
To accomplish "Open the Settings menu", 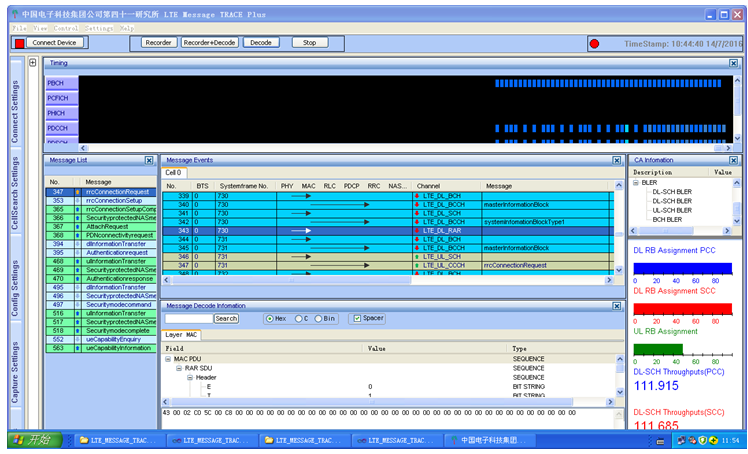I will pyautogui.click(x=98, y=28).
